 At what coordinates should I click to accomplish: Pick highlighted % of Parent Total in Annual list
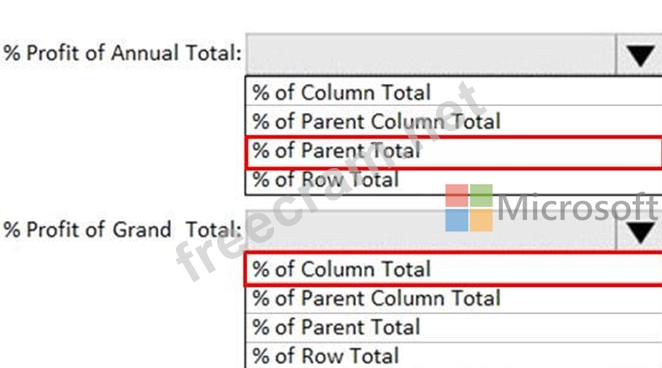pyautogui.click(x=453, y=152)
